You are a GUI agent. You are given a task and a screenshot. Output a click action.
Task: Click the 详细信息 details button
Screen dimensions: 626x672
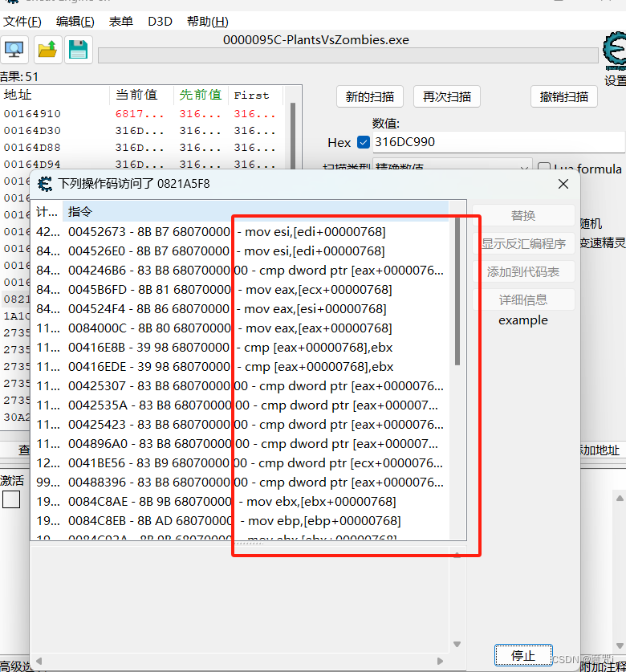point(523,299)
